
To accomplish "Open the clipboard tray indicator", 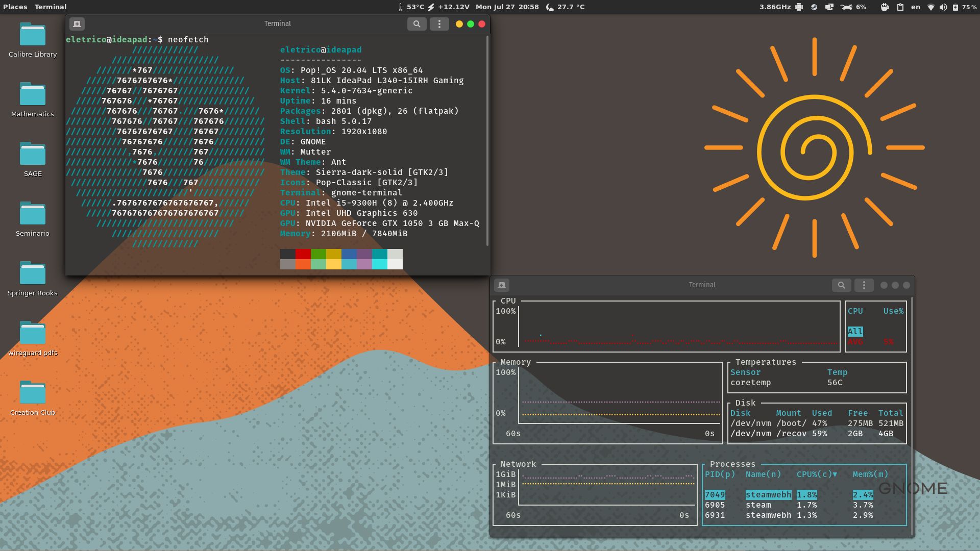I will click(x=900, y=7).
